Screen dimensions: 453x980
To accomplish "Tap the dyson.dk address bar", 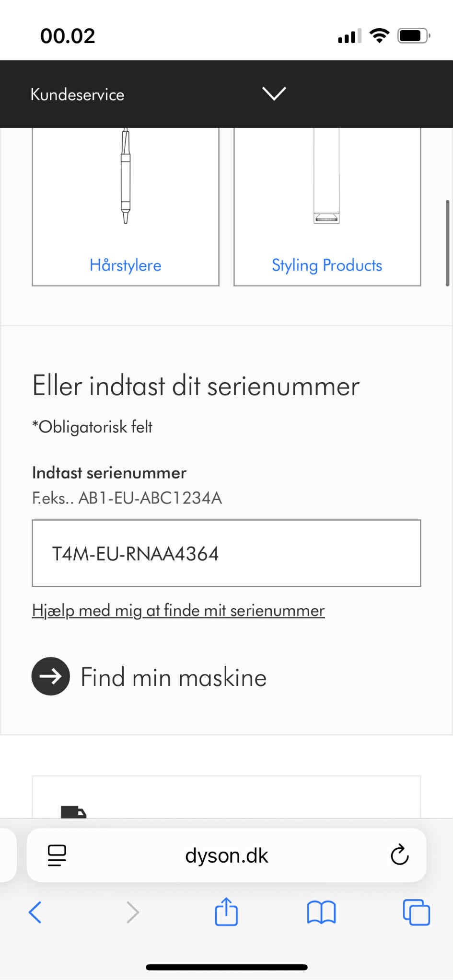I will (x=226, y=855).
